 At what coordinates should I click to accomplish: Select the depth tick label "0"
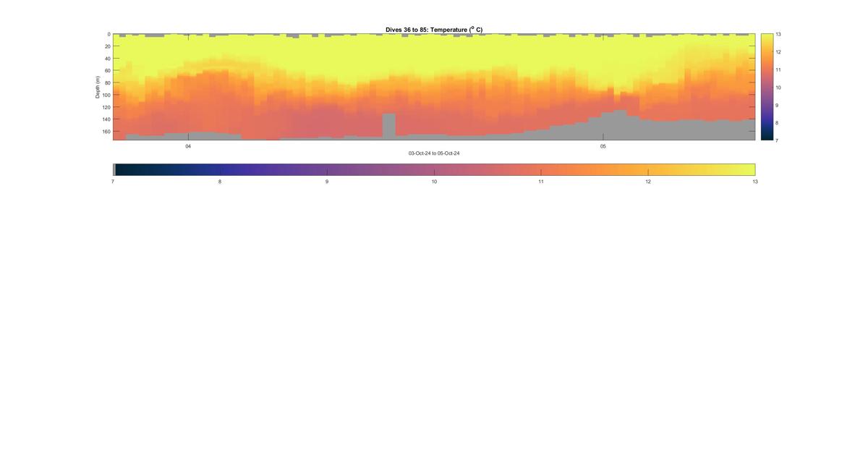pos(109,34)
